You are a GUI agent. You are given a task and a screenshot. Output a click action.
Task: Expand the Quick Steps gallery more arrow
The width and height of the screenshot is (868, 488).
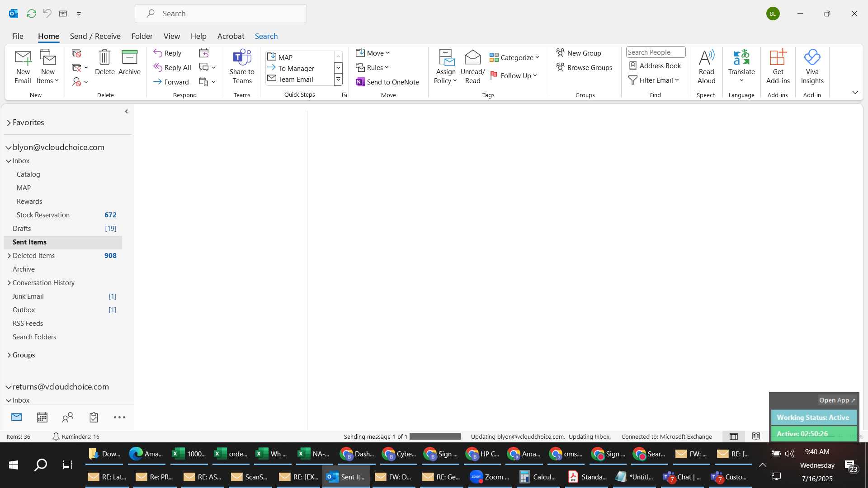pos(338,80)
